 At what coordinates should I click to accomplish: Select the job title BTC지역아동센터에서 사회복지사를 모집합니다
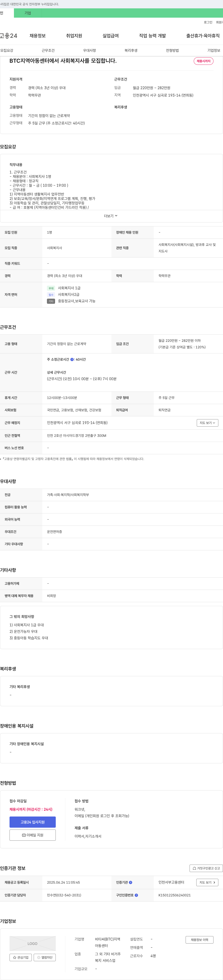[63, 61]
